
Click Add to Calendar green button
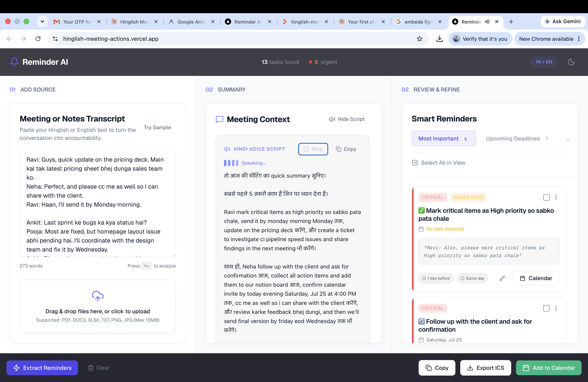(549, 368)
